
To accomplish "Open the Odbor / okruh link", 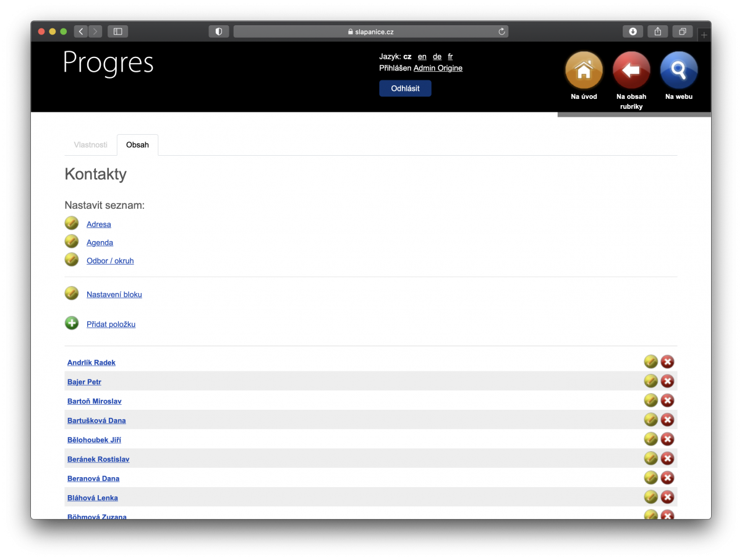I will click(110, 261).
